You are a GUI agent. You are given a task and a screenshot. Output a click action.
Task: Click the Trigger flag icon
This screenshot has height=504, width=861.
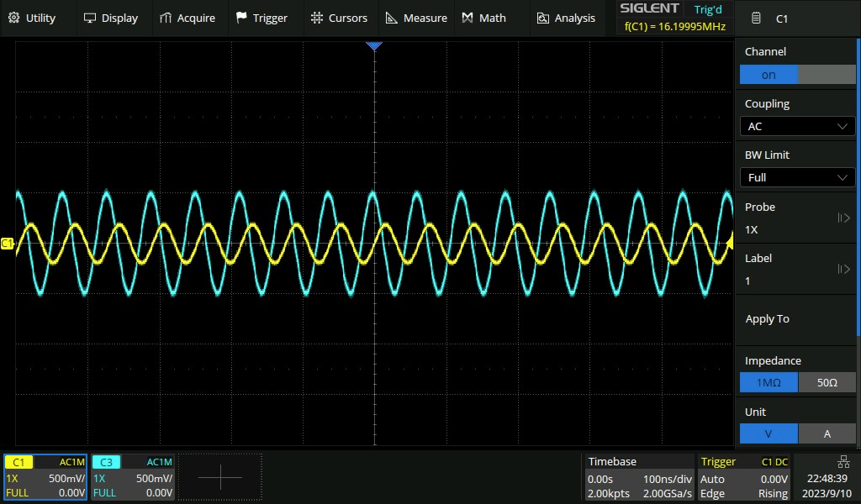tap(241, 18)
